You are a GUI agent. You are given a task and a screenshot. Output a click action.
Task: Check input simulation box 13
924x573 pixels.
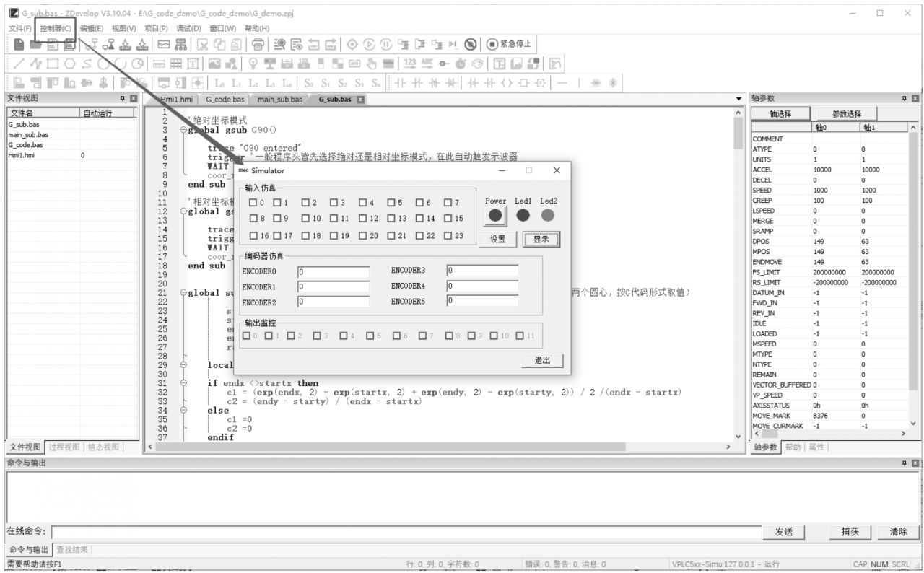tap(391, 218)
